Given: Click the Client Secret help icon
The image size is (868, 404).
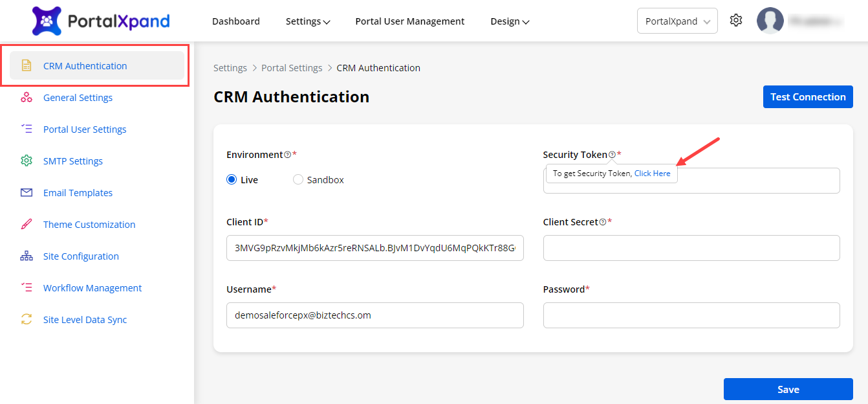Looking at the screenshot, I should pos(603,222).
